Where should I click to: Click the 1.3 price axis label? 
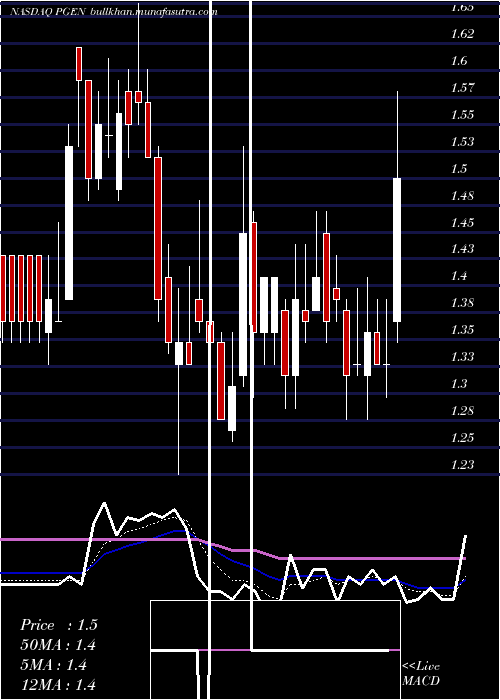459,384
